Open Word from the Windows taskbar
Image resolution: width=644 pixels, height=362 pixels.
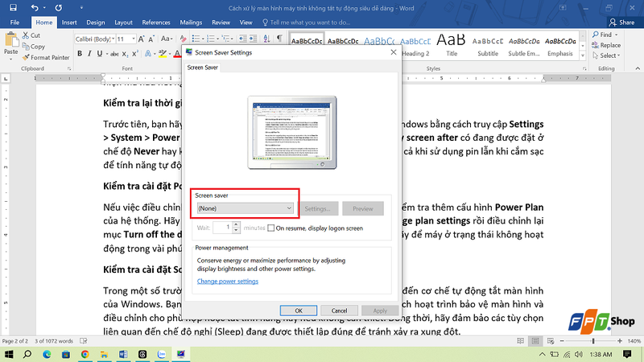pos(123,354)
